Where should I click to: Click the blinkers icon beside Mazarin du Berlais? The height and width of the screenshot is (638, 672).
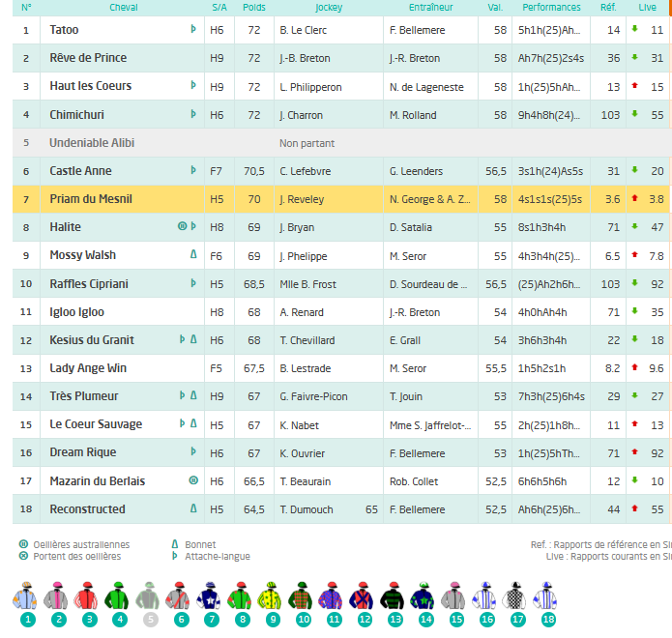tap(193, 480)
